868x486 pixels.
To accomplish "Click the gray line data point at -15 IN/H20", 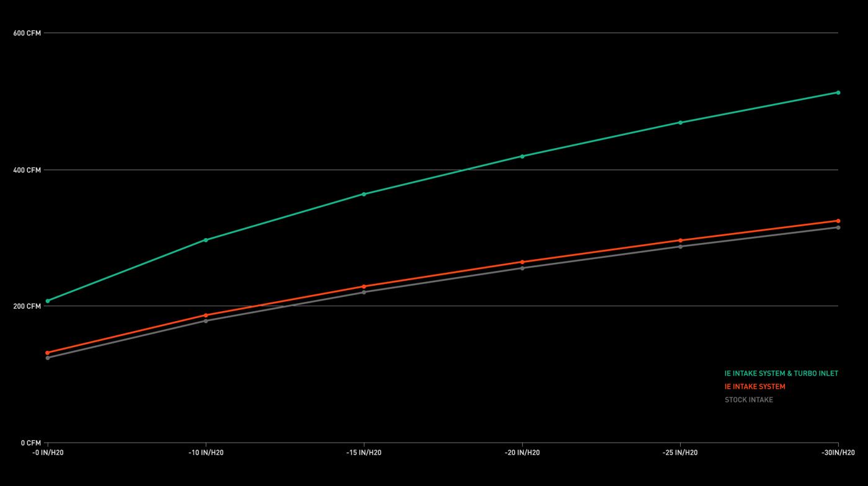I will 364,292.
